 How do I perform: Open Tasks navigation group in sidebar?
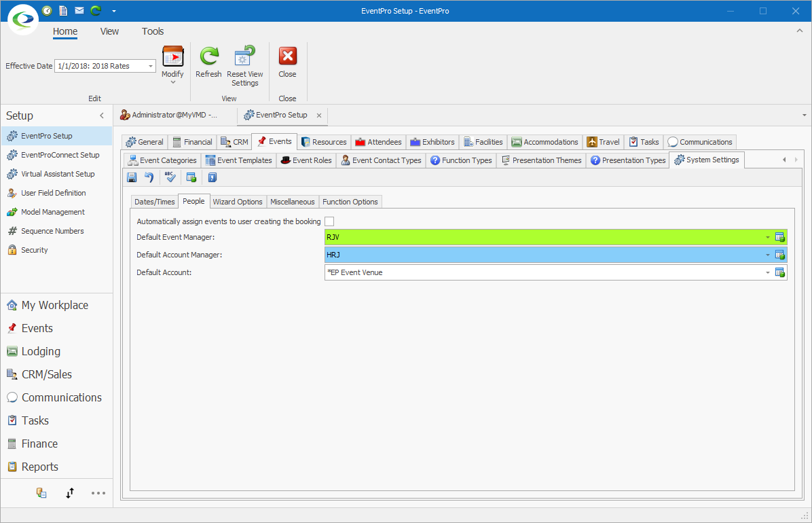click(35, 421)
